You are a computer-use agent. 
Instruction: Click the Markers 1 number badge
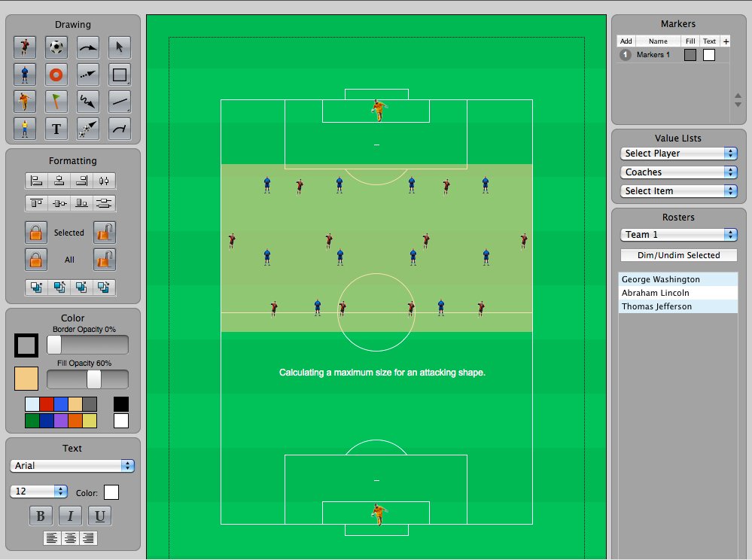pyautogui.click(x=625, y=55)
